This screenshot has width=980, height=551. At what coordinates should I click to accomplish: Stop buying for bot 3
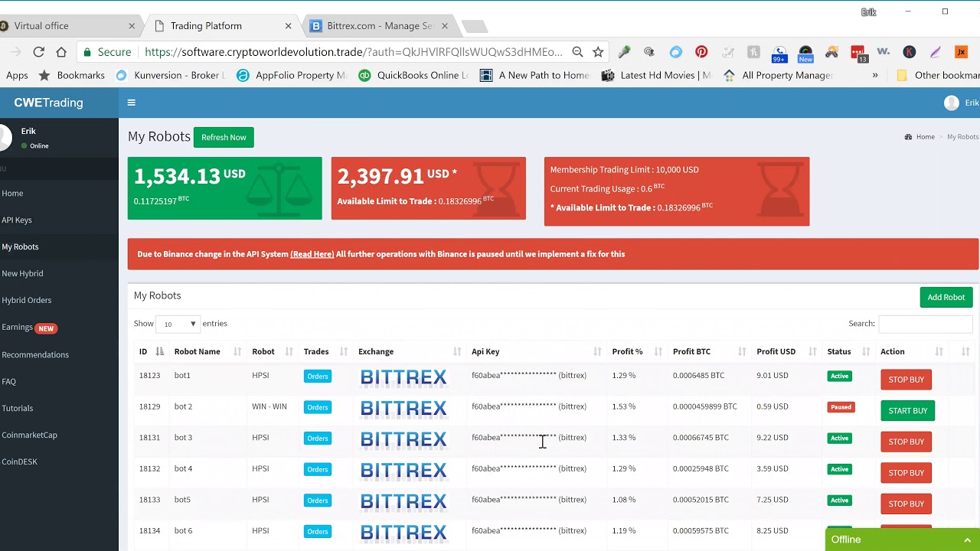[906, 442]
